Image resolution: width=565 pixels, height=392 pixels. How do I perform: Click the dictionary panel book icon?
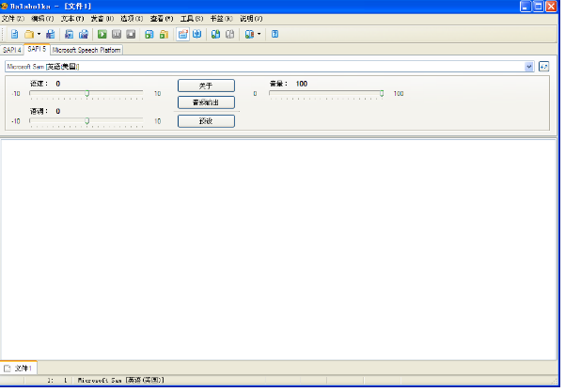click(249, 34)
